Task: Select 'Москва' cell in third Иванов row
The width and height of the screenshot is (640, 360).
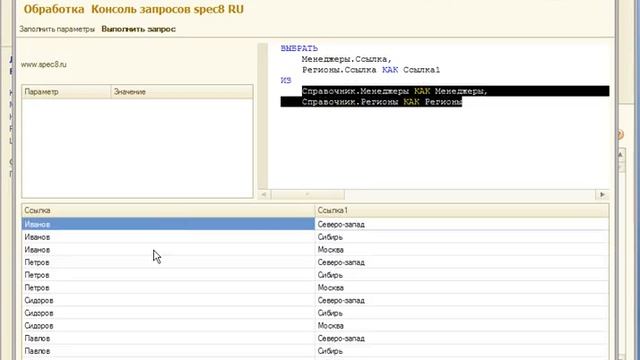Action: coord(462,249)
